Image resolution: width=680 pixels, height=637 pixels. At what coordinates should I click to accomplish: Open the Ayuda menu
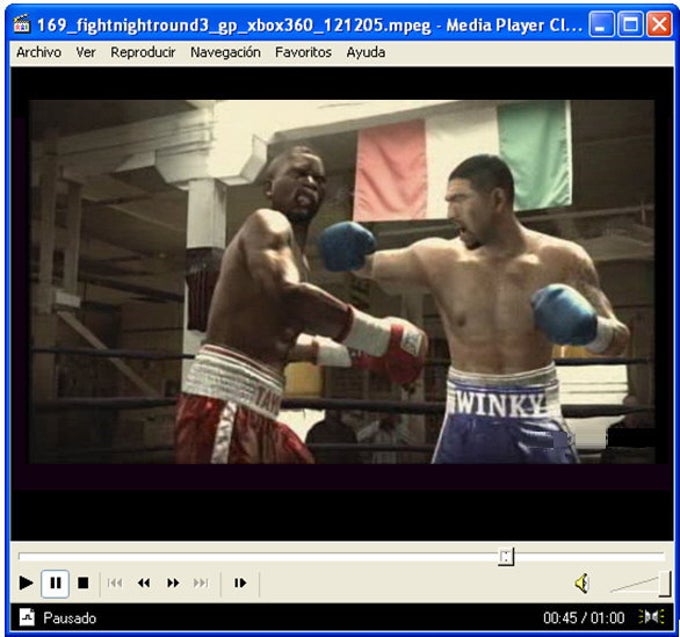point(366,52)
